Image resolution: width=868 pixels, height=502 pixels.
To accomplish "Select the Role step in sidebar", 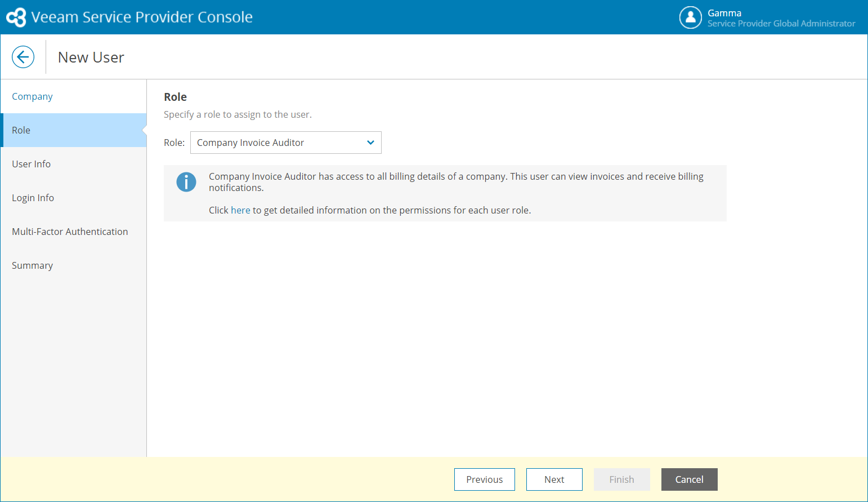I will pos(21,130).
